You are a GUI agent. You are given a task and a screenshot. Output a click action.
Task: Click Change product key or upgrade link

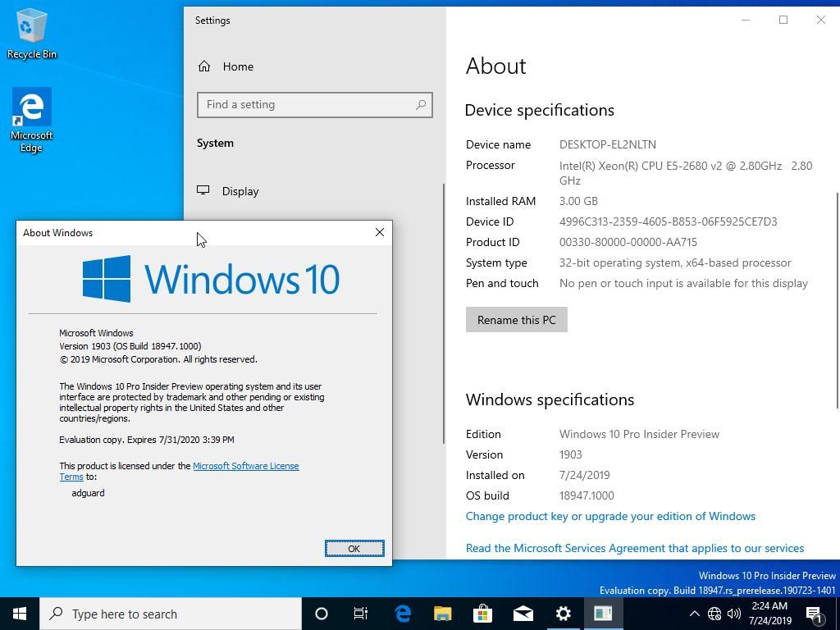610,516
